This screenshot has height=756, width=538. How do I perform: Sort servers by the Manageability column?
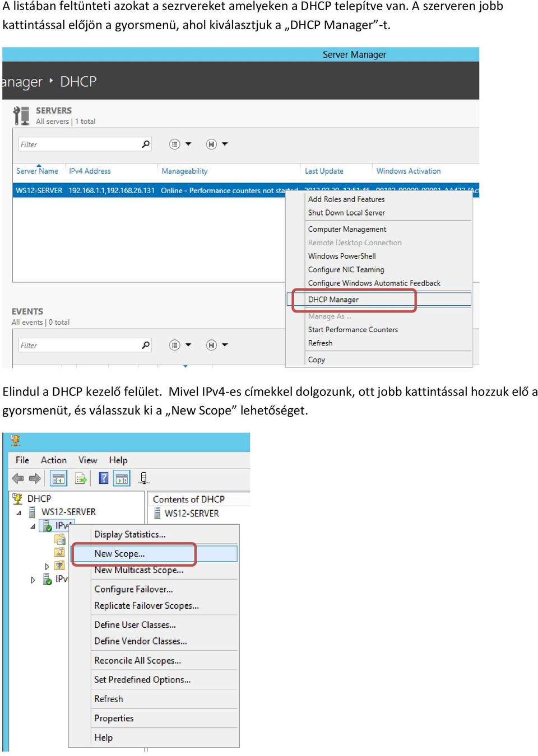pos(184,171)
